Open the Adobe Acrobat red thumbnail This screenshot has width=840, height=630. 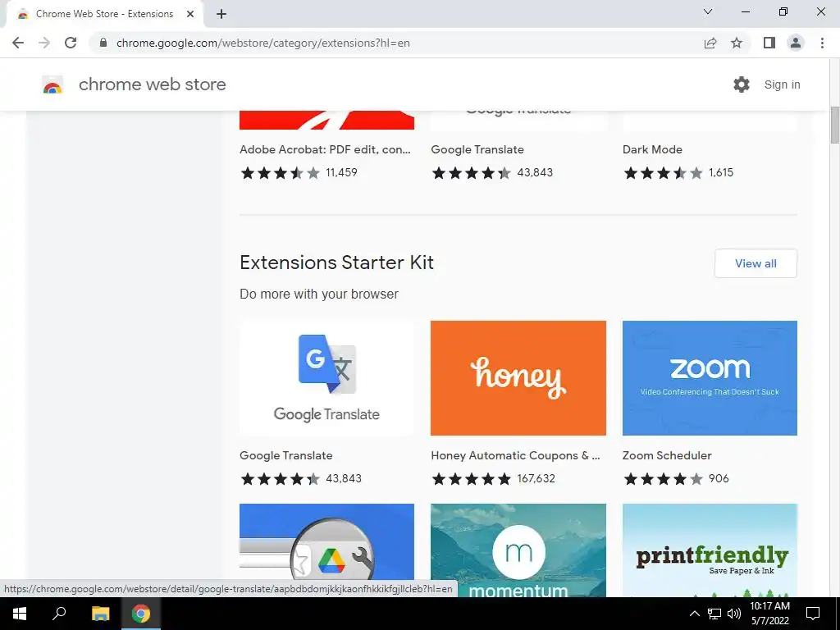click(x=326, y=120)
